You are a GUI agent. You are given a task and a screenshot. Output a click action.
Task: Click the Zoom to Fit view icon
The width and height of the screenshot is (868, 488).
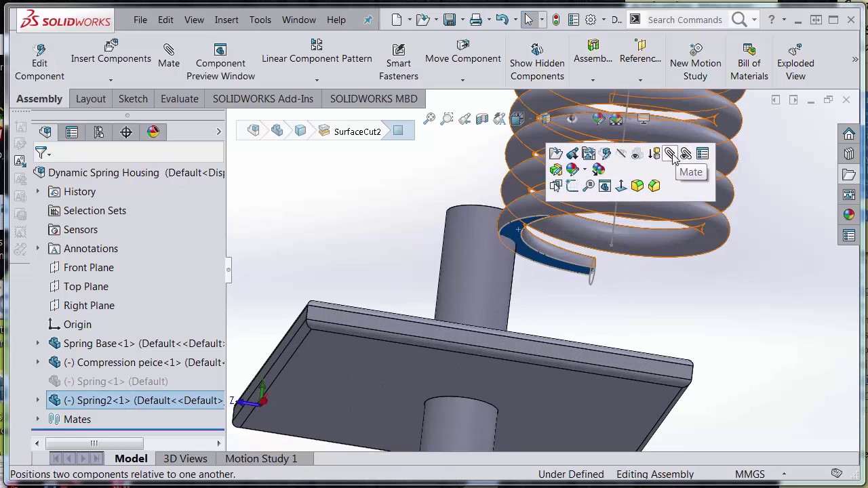[x=429, y=119]
